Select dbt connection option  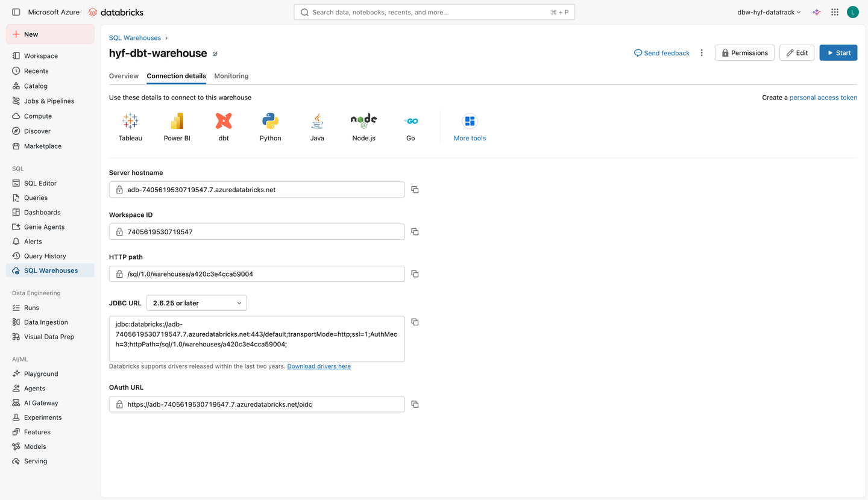click(x=224, y=127)
